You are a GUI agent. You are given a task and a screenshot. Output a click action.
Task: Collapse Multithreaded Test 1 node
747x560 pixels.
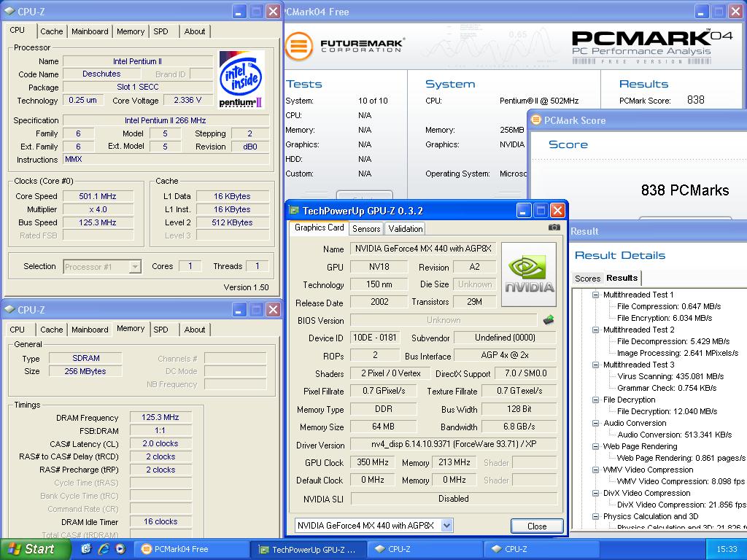[x=595, y=295]
